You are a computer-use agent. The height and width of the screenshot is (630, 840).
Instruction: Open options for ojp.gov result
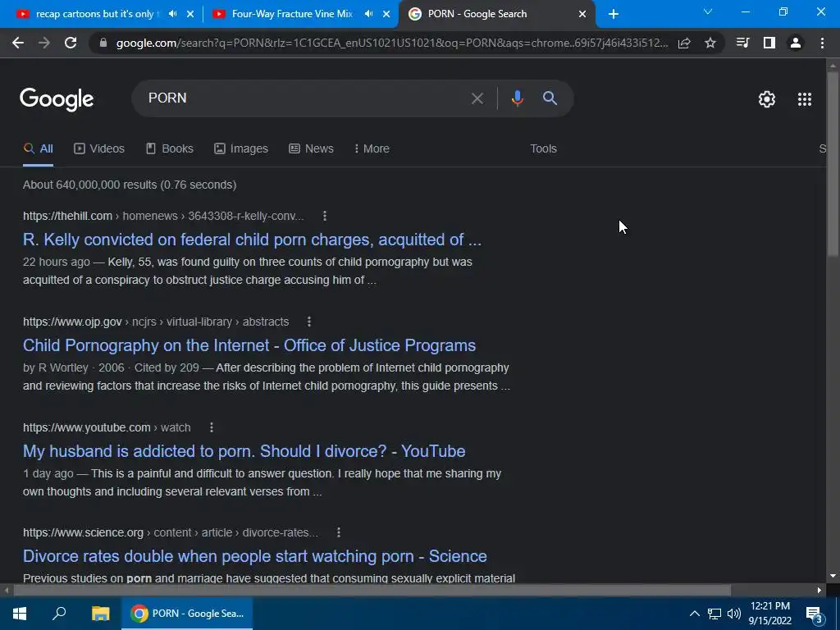(x=309, y=322)
